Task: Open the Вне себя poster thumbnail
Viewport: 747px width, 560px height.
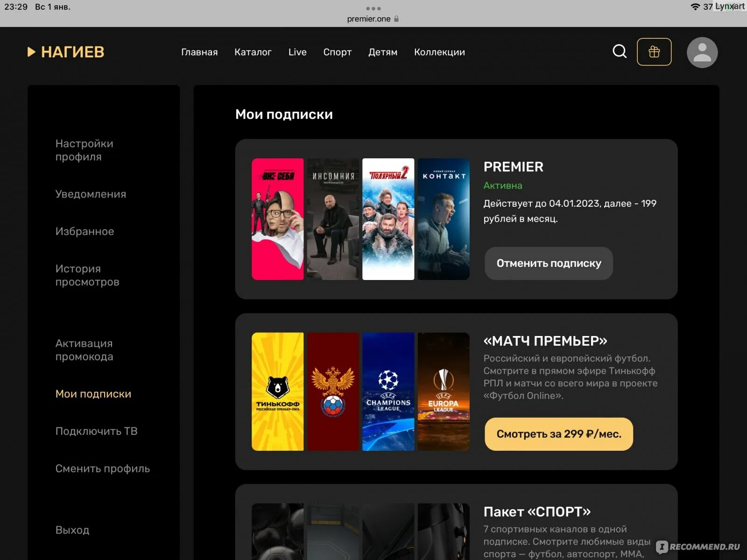Action: [278, 219]
